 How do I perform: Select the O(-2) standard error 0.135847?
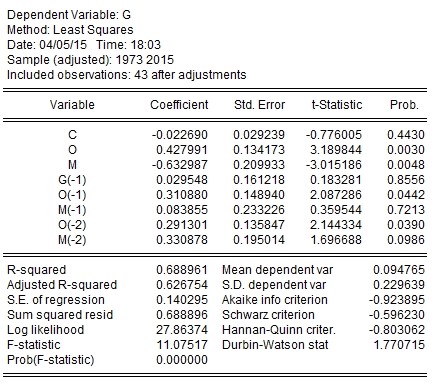tap(259, 225)
